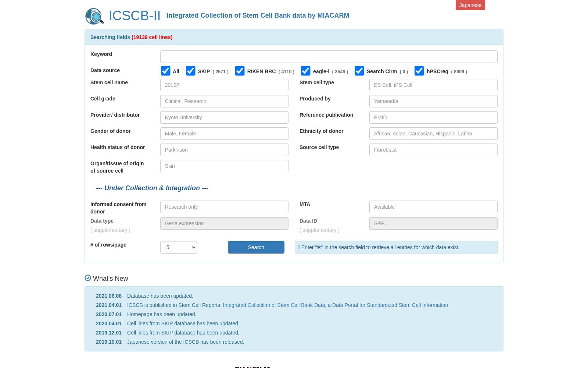Click the blue Search button
Screen dimensions: 588x368
coord(256,247)
